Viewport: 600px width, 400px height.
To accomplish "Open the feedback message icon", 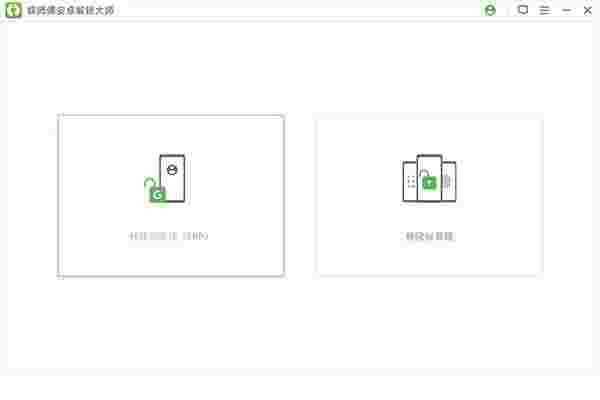I will (x=523, y=10).
